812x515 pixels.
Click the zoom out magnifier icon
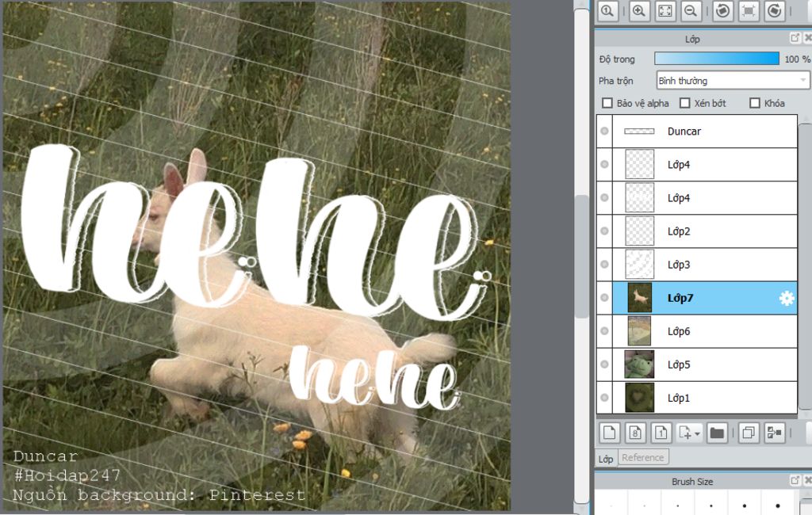coord(691,11)
